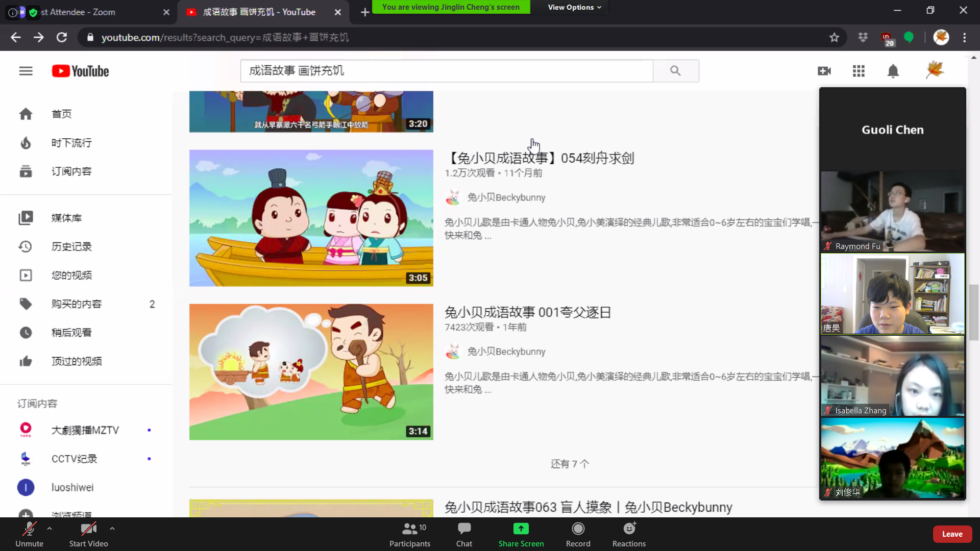
Task: Close the YouTube browser tab
Action: (338, 12)
